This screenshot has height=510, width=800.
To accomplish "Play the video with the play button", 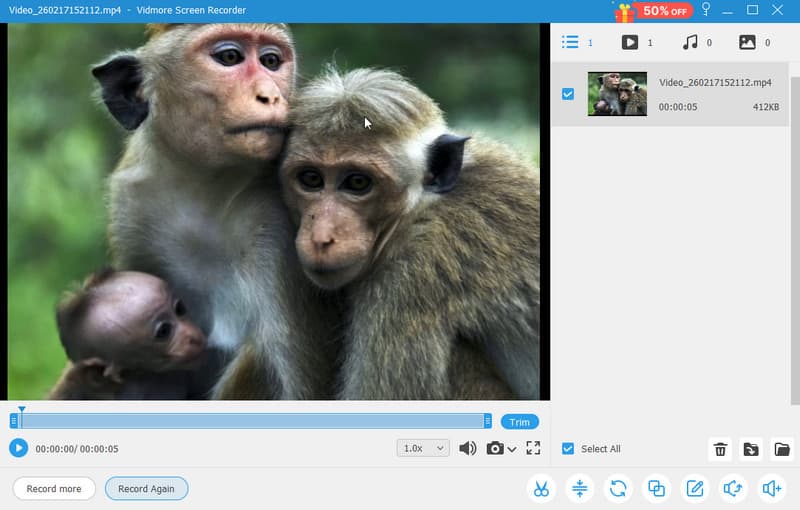I will click(18, 448).
